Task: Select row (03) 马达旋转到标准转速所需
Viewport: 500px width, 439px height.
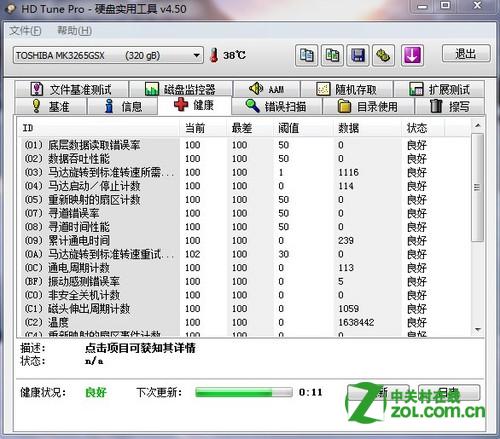Action: click(245, 172)
